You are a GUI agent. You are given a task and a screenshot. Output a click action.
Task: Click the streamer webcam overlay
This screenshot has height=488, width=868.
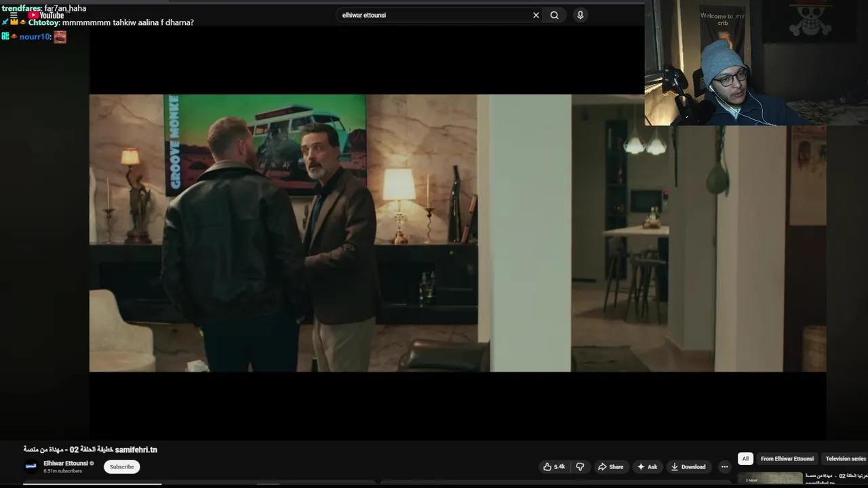pyautogui.click(x=755, y=63)
